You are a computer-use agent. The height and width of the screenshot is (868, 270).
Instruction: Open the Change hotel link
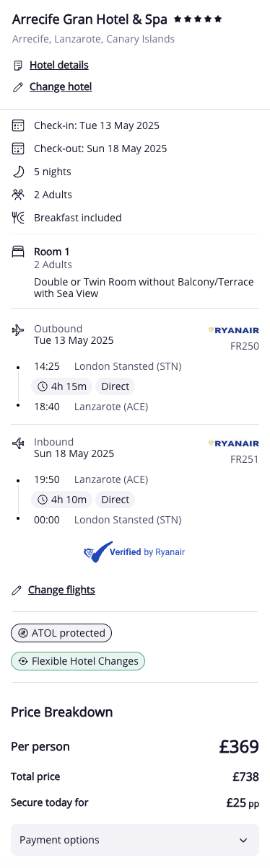61,87
